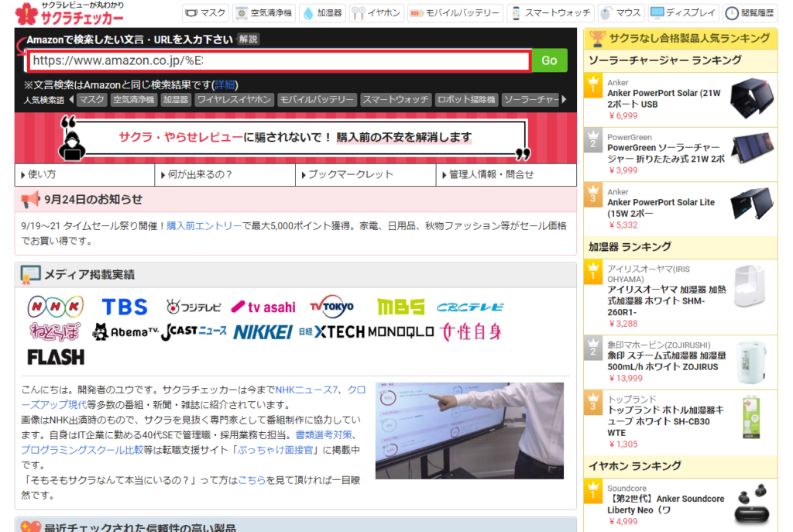
Task: Open the マスク category in top navigation
Action: coord(205,13)
